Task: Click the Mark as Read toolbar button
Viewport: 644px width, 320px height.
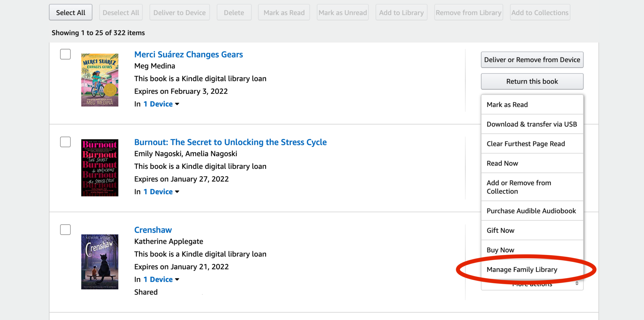Action: [x=284, y=13]
